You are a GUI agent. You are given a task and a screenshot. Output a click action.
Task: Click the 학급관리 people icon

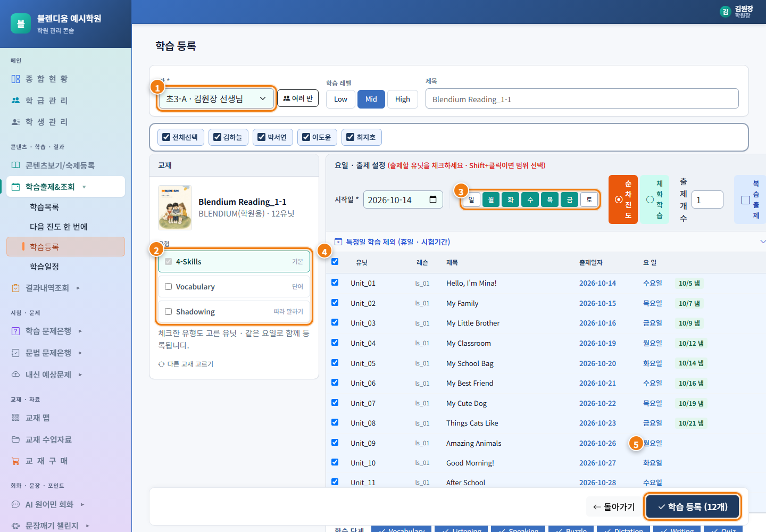16,101
